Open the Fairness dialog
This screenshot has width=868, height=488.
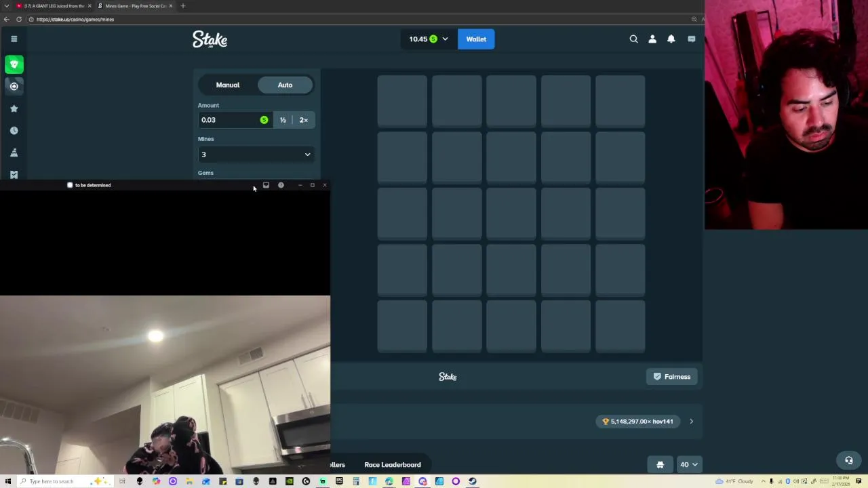[x=672, y=377]
